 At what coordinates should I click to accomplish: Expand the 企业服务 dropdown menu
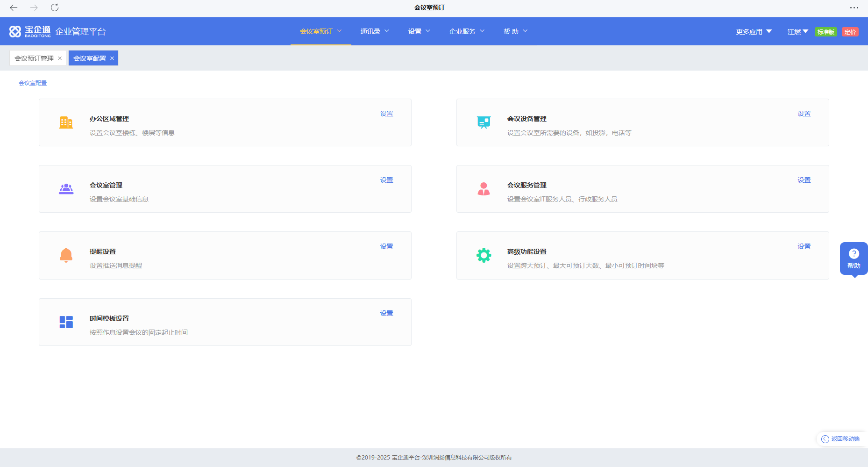[466, 31]
